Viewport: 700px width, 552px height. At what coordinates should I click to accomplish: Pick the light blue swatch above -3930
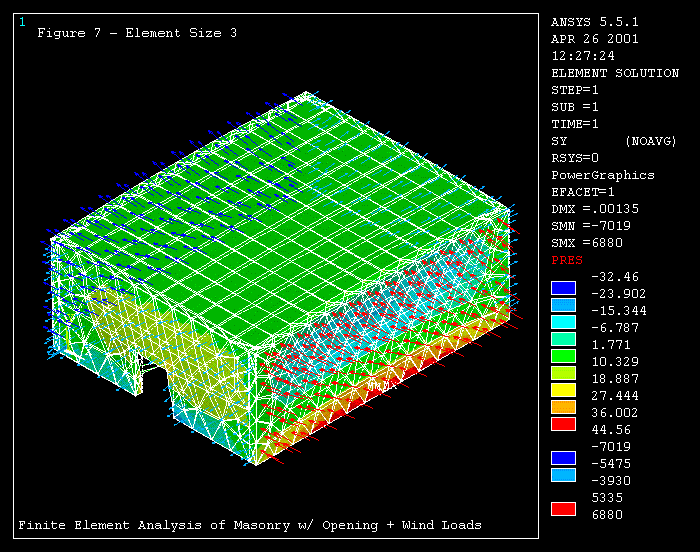point(564,474)
